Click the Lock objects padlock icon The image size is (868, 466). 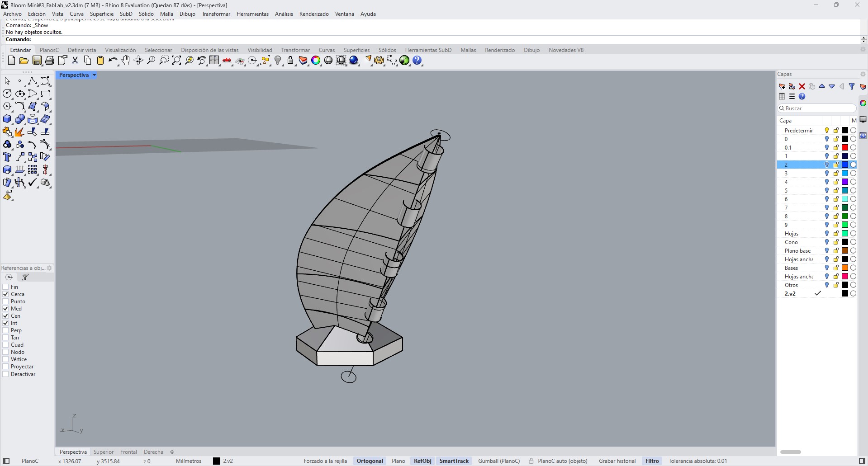290,60
